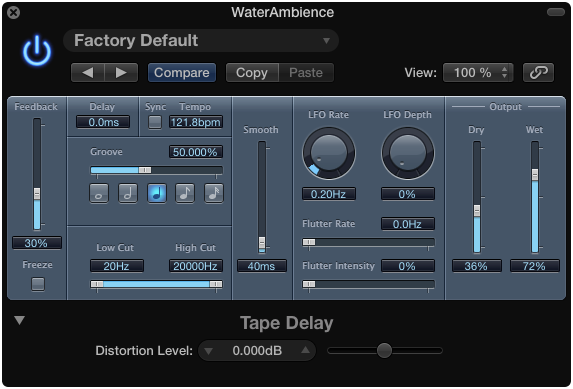573x389 pixels.
Task: Click the Dry output slider handle
Action: click(477, 211)
